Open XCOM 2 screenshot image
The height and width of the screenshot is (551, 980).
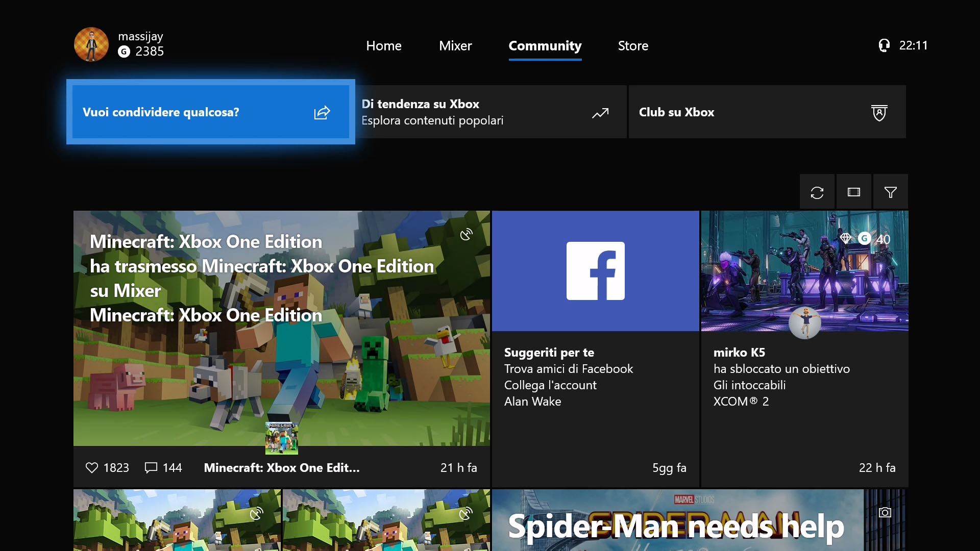[805, 271]
